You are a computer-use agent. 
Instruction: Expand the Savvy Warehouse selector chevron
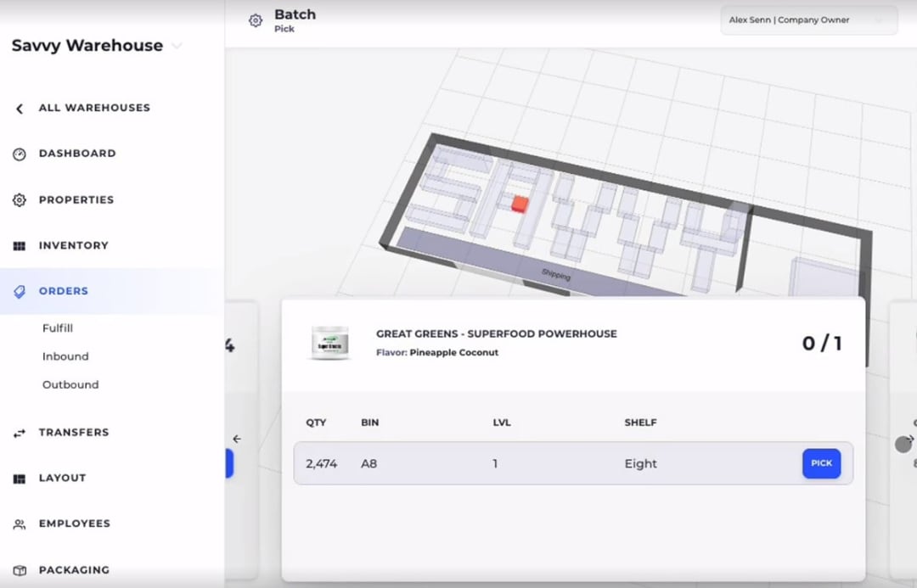177,46
